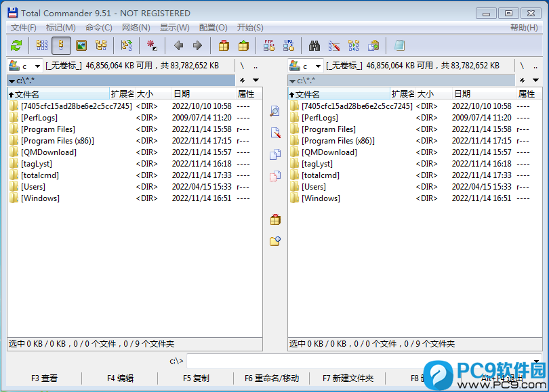Expand left panel path c:\*.* triangle
The height and width of the screenshot is (392, 549).
(12, 81)
